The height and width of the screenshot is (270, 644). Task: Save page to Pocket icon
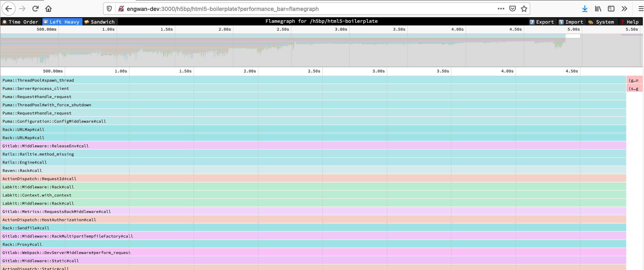[513, 9]
